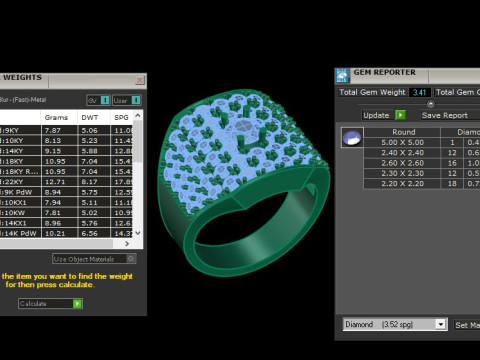
Task: Toggle the Use Object Materials option
Action: tap(94, 259)
